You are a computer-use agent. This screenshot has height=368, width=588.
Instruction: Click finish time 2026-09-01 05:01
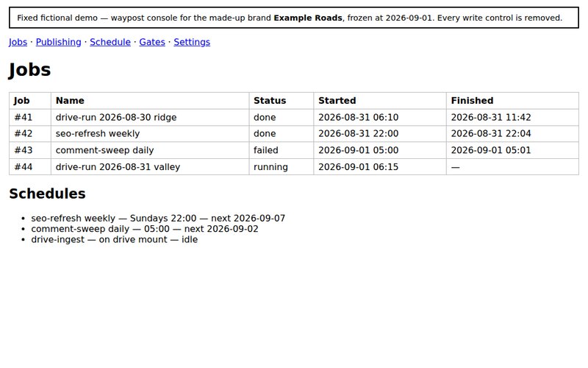tap(491, 150)
